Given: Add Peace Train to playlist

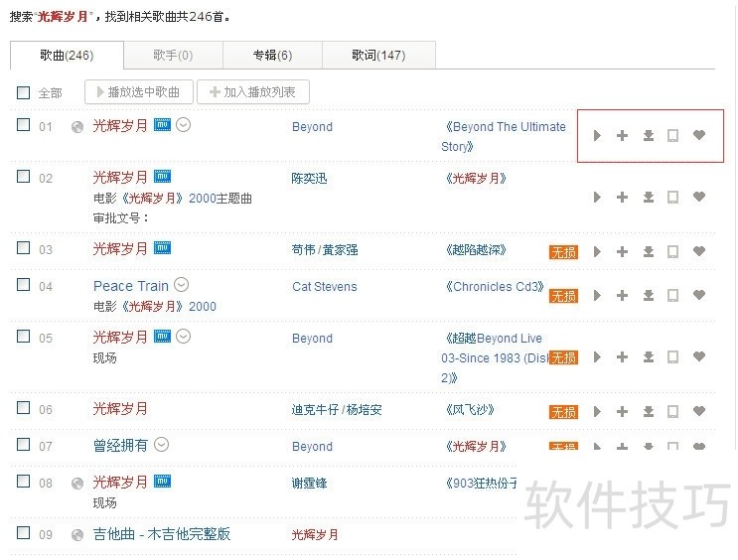Looking at the screenshot, I should [x=622, y=296].
